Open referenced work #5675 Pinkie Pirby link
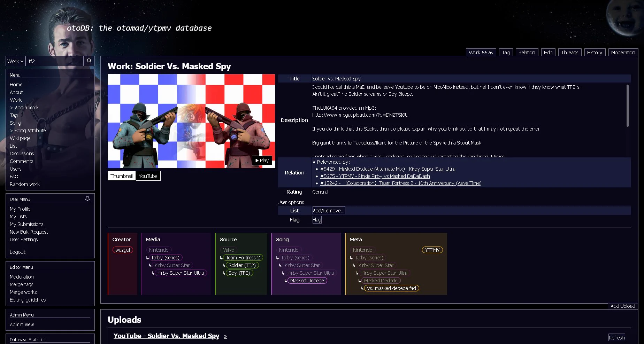The image size is (644, 344). 375,176
